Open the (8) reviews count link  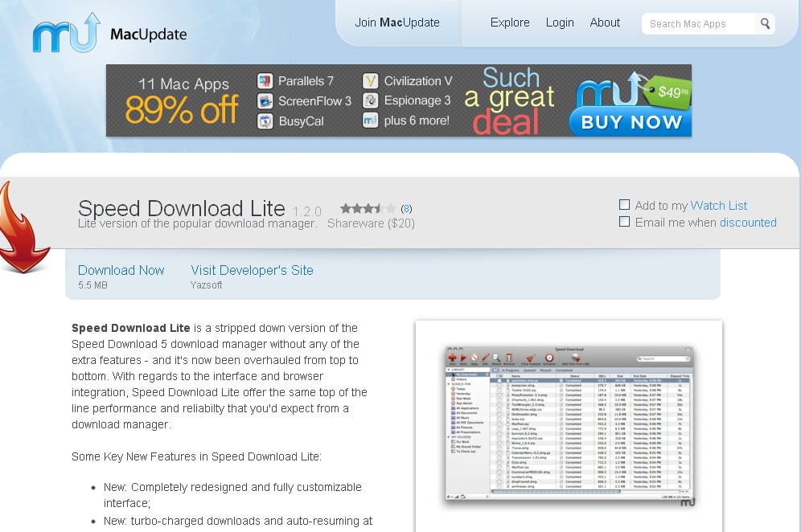[x=406, y=208]
